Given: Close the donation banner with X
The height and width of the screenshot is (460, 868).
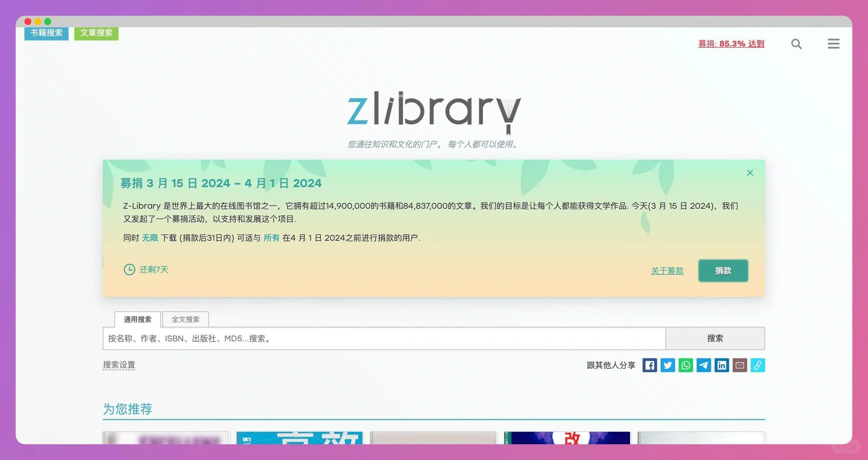Looking at the screenshot, I should click(x=750, y=173).
